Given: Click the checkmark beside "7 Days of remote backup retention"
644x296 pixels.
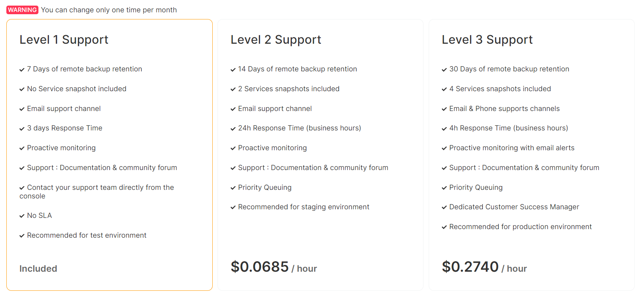Looking at the screenshot, I should click(x=22, y=70).
